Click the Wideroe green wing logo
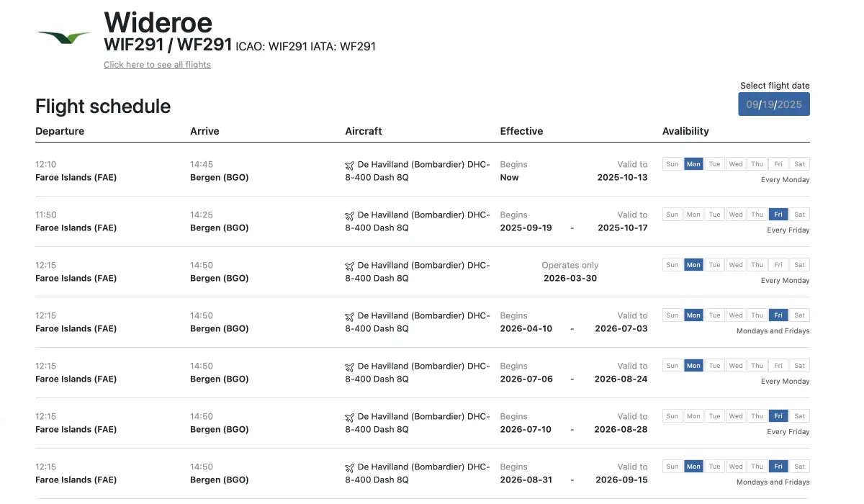The height and width of the screenshot is (504, 864). tap(64, 37)
